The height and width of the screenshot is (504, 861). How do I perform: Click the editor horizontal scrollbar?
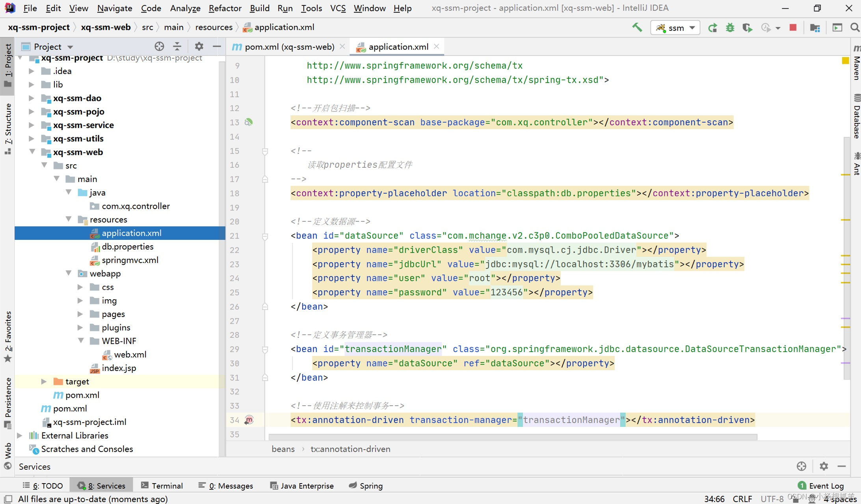512,437
